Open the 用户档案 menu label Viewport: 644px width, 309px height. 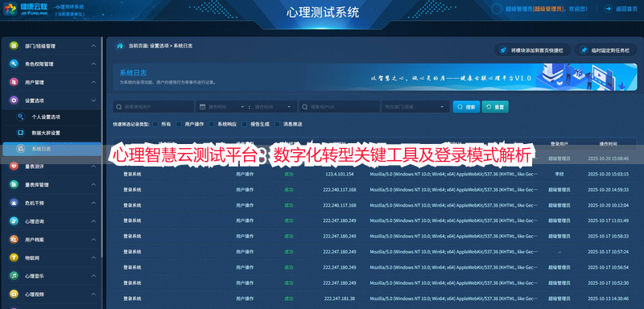coord(35,240)
